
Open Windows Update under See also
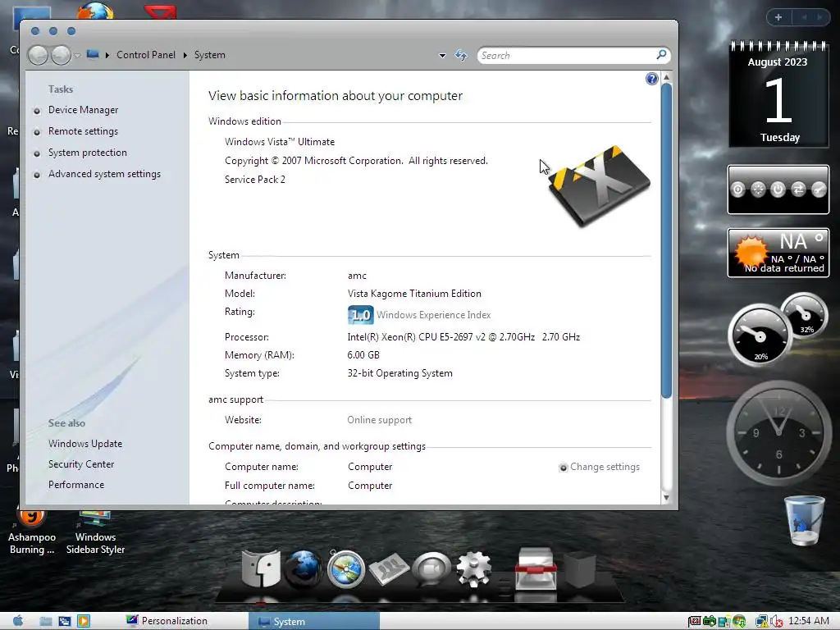point(85,444)
